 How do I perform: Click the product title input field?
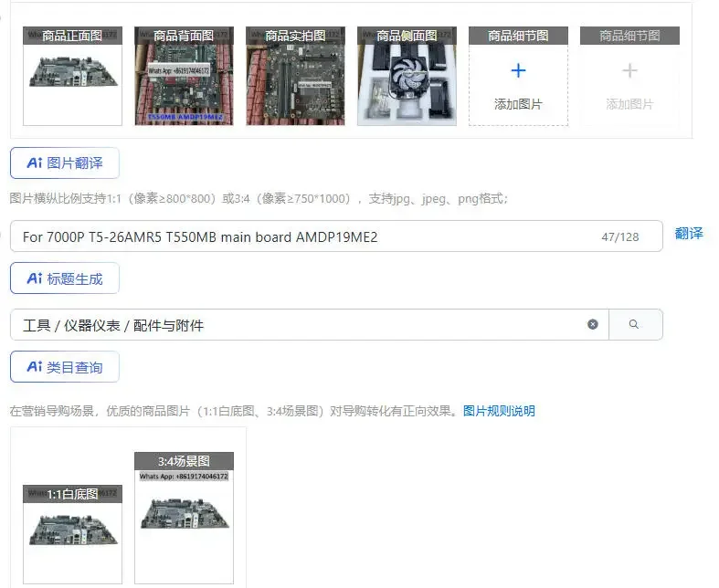pyautogui.click(x=336, y=236)
